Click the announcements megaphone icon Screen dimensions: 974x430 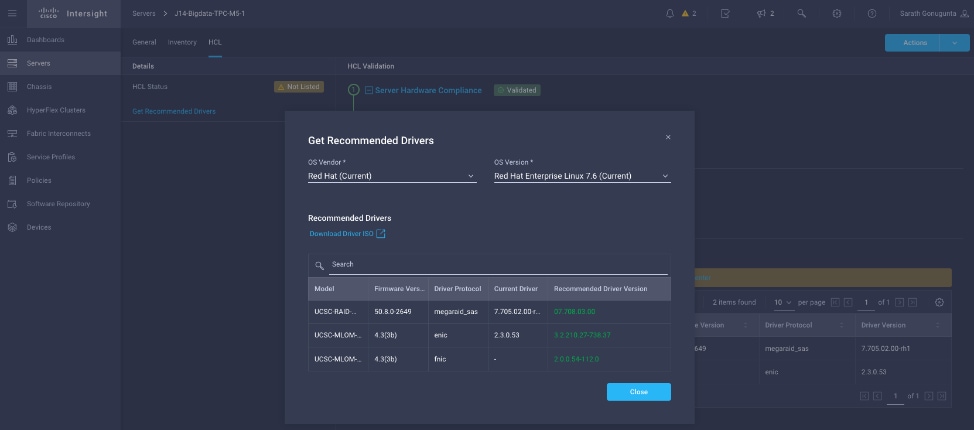click(761, 14)
